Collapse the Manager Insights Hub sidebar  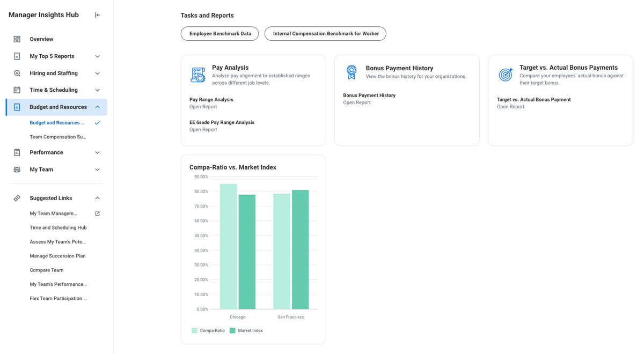tap(97, 15)
